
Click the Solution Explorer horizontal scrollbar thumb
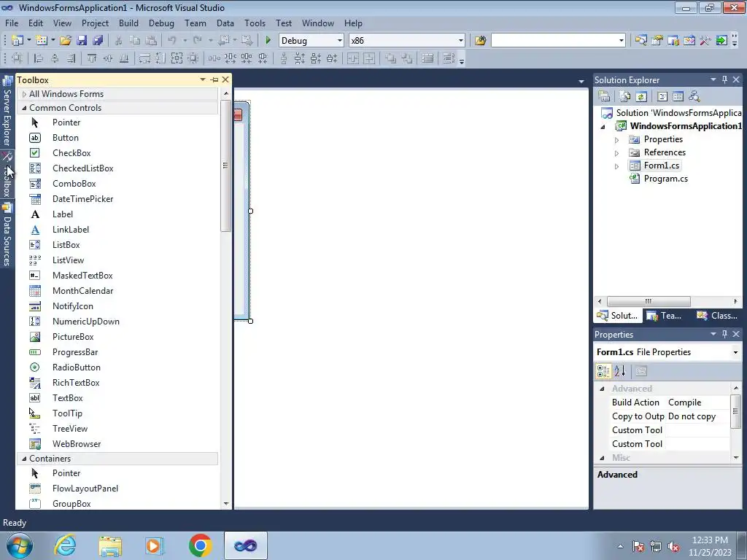pyautogui.click(x=649, y=301)
